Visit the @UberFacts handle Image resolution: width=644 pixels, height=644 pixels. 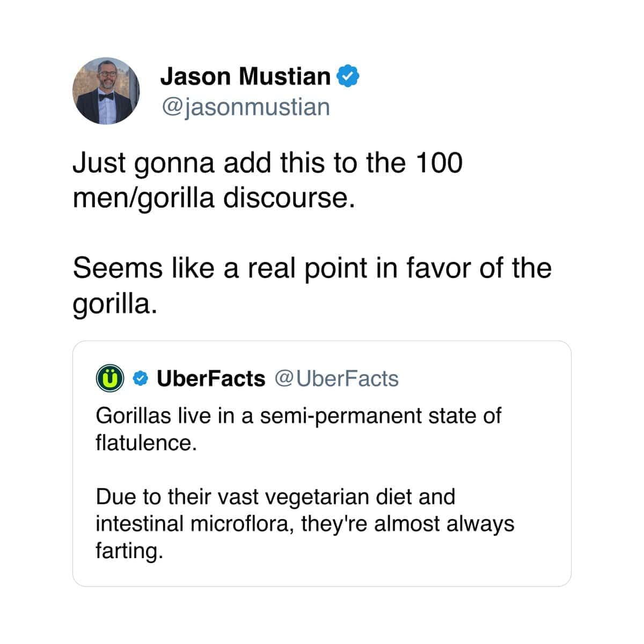337,379
